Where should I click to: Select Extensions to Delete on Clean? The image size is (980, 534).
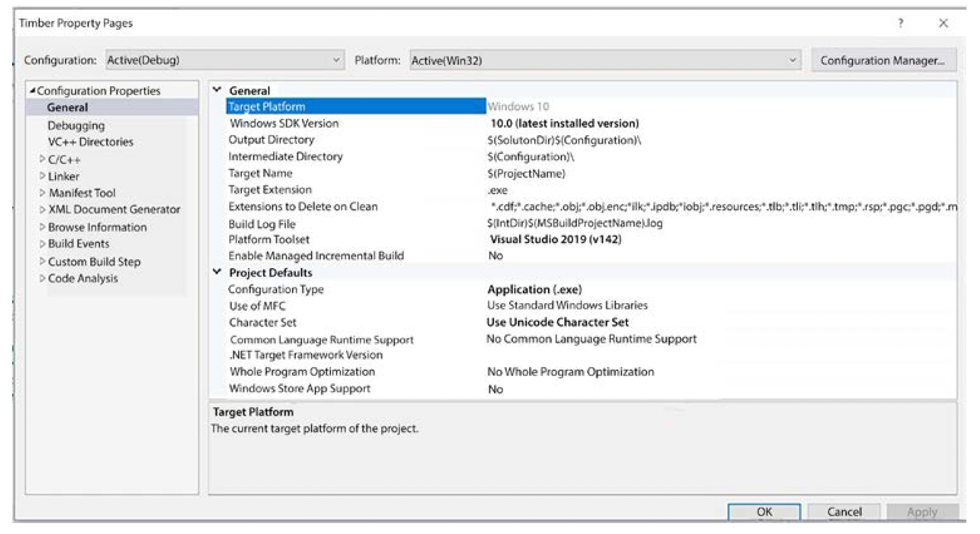303,206
